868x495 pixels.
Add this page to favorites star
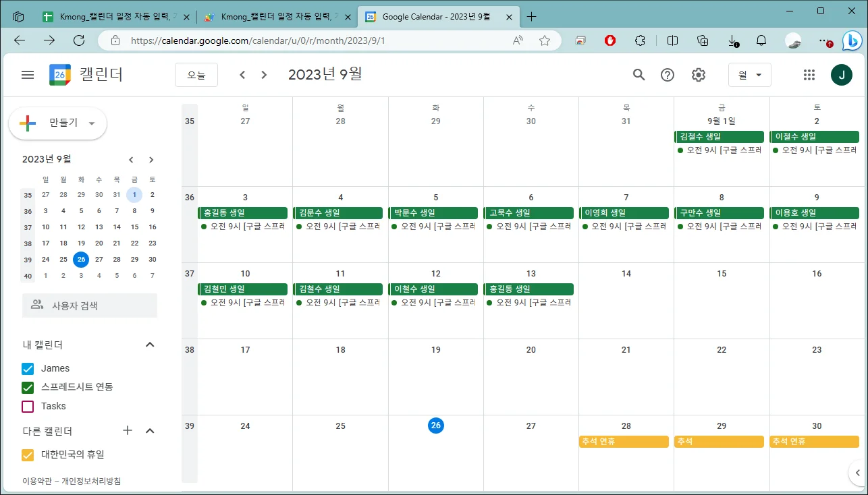(545, 40)
